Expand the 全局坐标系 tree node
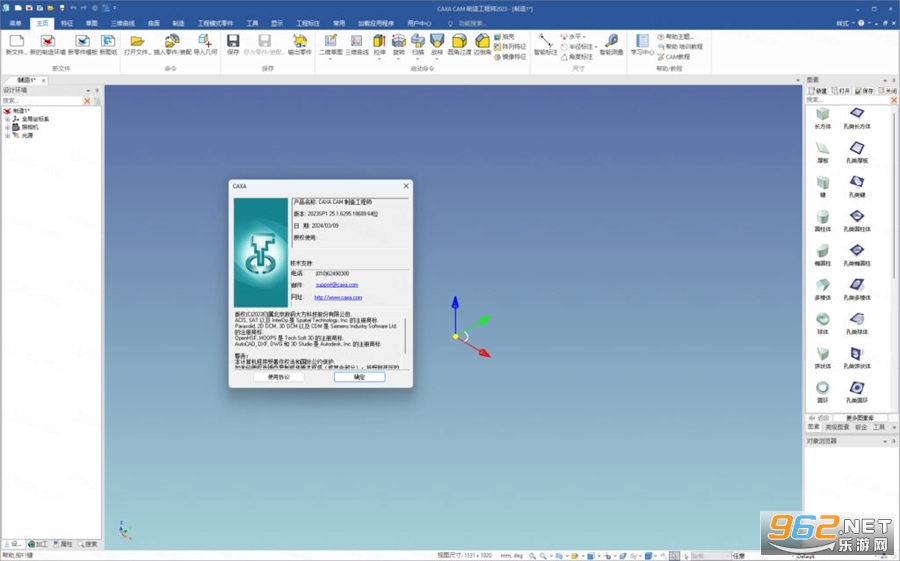Viewport: 900px width, 561px height. [7, 119]
